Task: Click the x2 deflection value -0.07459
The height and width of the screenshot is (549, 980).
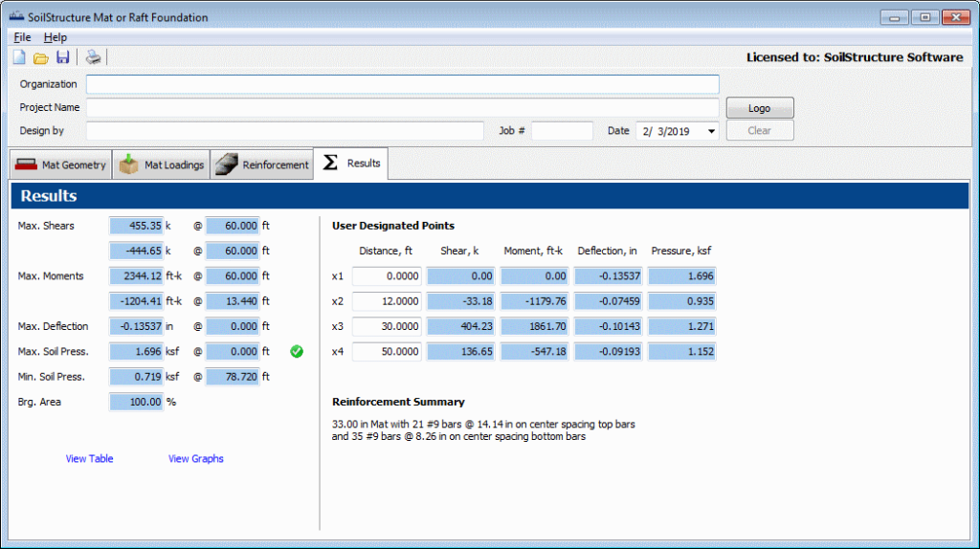Action: [609, 301]
